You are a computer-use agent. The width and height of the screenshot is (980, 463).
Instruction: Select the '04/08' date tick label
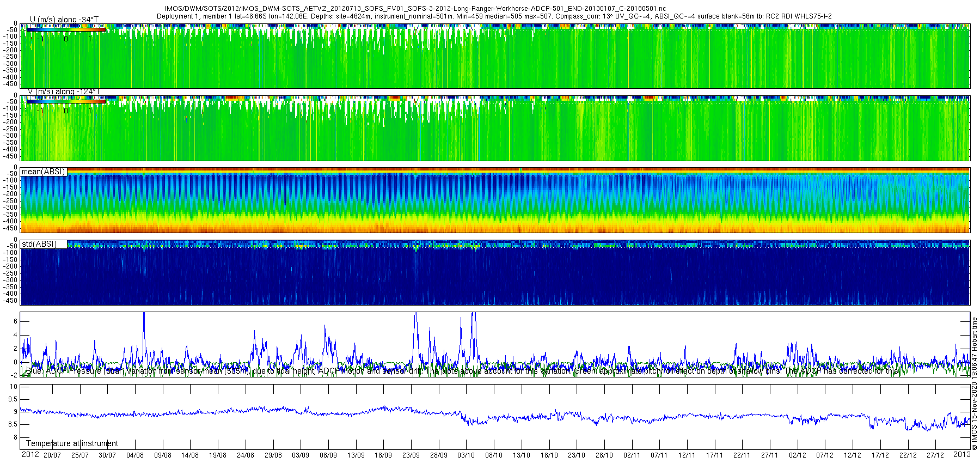pos(135,455)
